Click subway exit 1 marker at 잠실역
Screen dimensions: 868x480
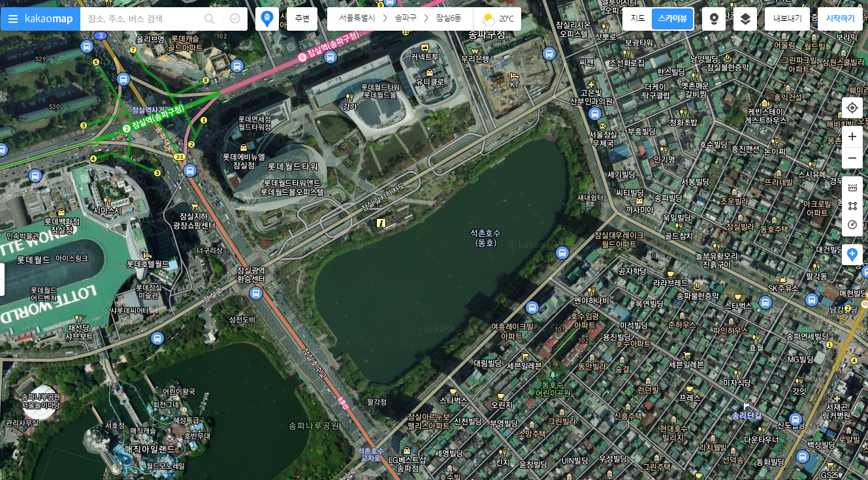tap(204, 120)
